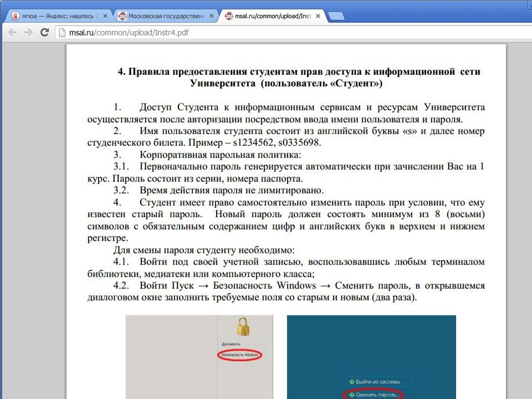Go back using the browser back arrow

point(13,32)
